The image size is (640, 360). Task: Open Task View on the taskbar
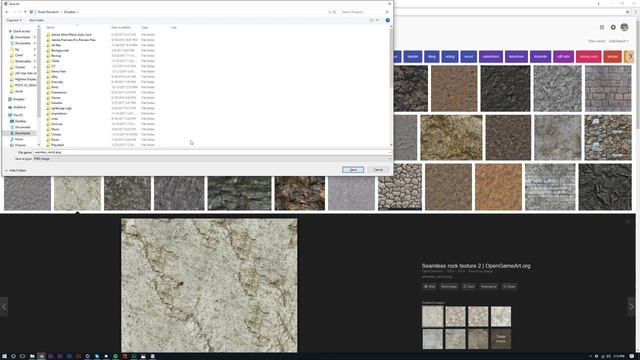click(x=22, y=356)
